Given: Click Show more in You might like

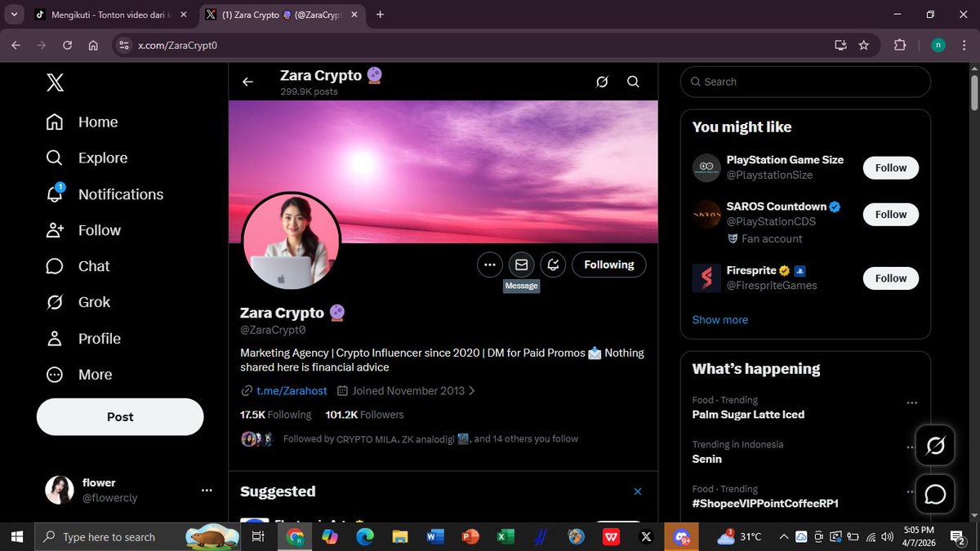Looking at the screenshot, I should click(x=720, y=320).
